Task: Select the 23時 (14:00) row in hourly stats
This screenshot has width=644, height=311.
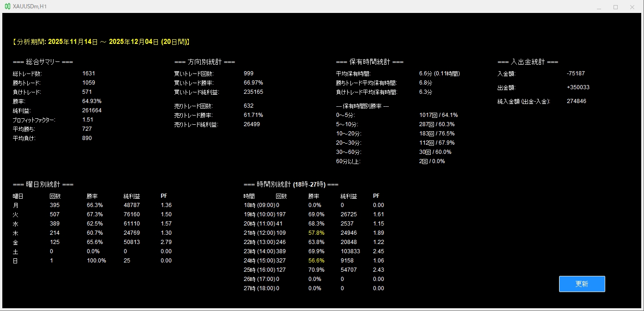Action: coord(314,251)
